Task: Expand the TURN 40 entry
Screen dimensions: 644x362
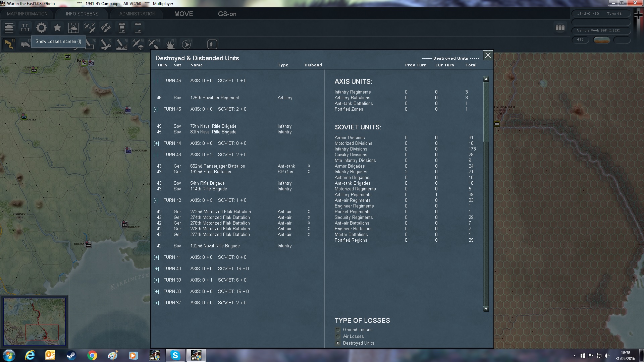Action: pos(156,269)
